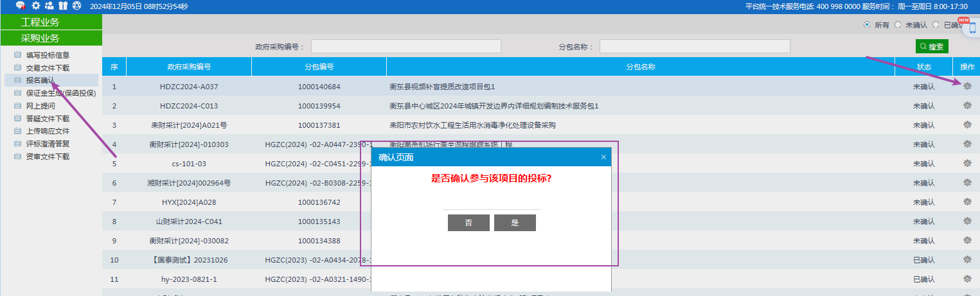Click 否 to decline in the dialog
This screenshot has width=980, height=296.
468,223
